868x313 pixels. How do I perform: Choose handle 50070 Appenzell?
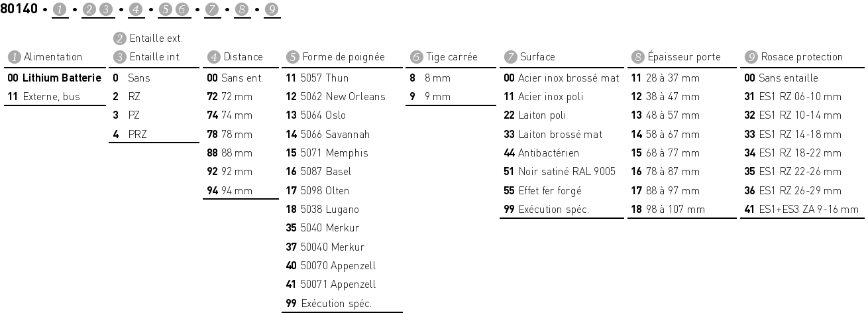[x=331, y=266]
